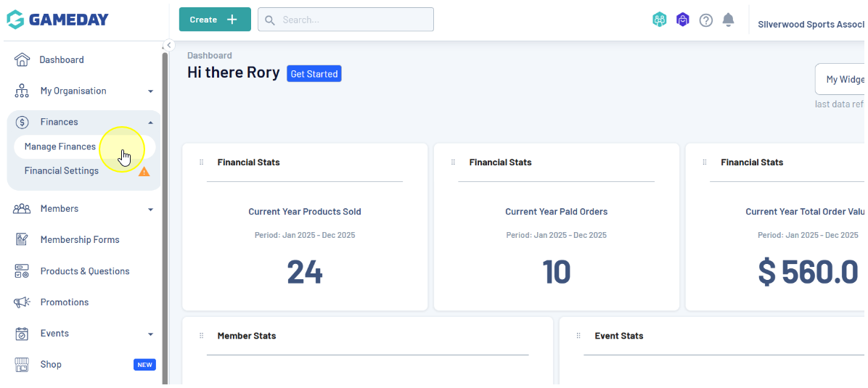Open the notifications bell
Screen dimensions: 868x388
(728, 20)
